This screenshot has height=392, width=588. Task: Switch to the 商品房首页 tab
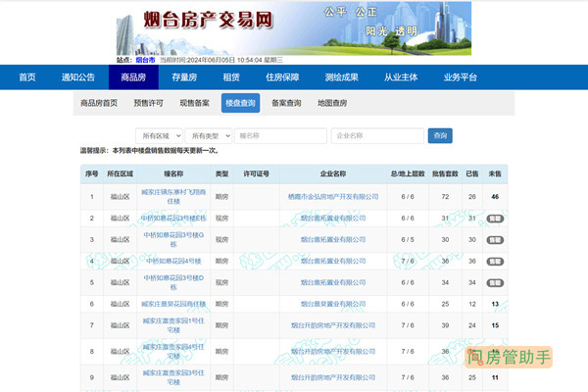click(x=99, y=103)
